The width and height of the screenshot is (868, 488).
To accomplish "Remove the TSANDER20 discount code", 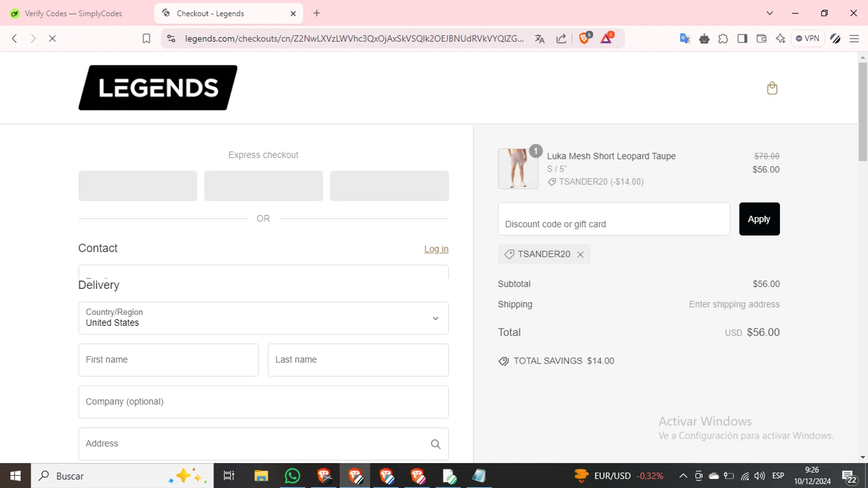I will [580, 254].
